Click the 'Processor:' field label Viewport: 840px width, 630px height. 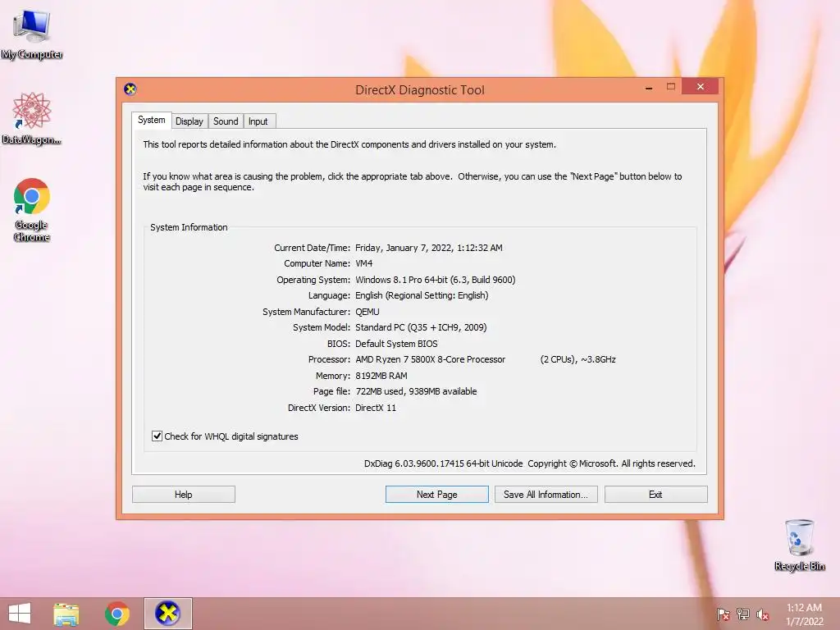click(329, 359)
